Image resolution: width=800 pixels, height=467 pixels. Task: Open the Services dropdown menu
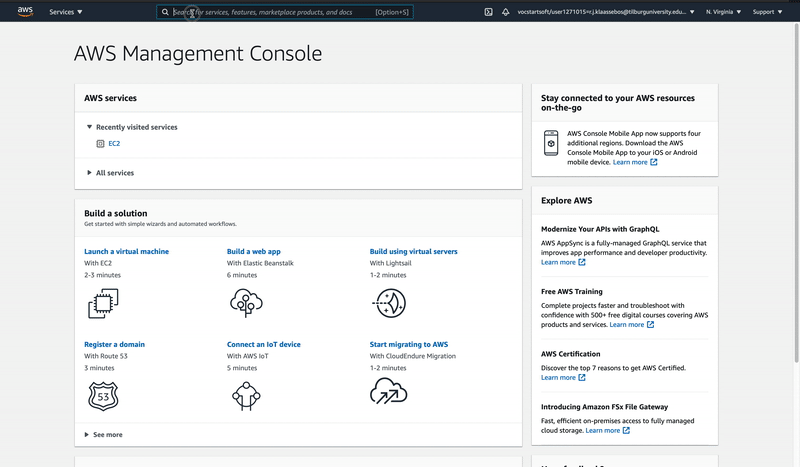pos(66,12)
